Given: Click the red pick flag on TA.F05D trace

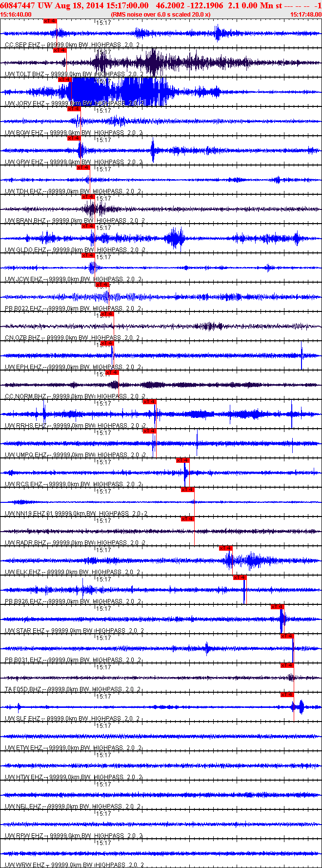Looking at the screenshot, I should coord(287,665).
